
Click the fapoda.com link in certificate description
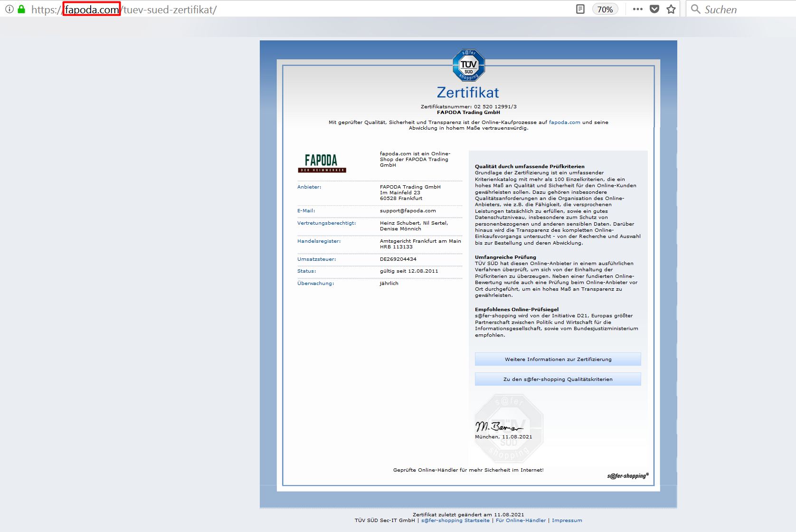(564, 123)
